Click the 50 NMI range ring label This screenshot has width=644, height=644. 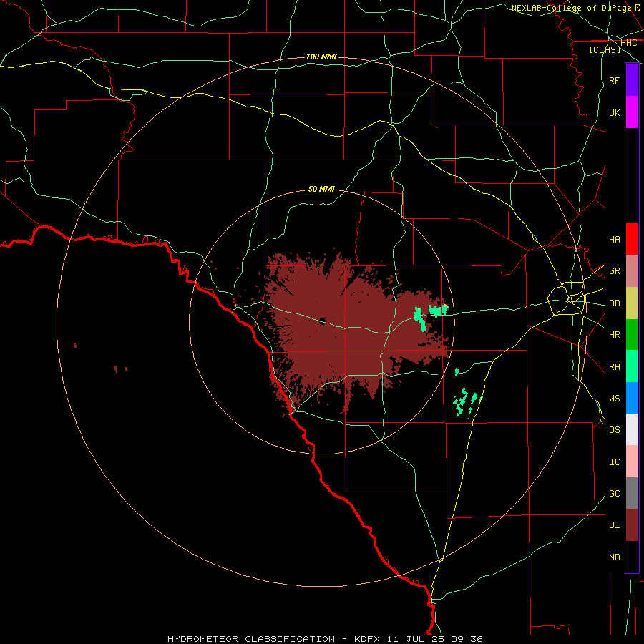[x=321, y=189]
